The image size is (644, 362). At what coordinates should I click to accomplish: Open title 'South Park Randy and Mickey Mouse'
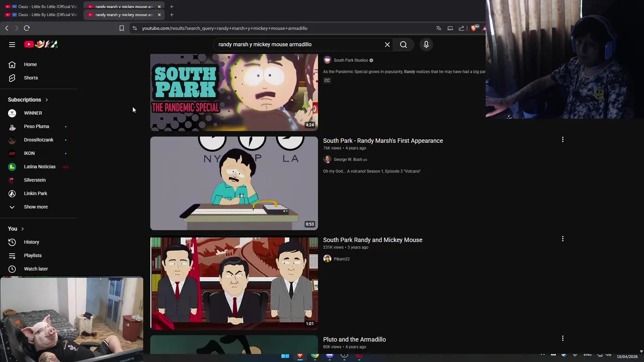(373, 240)
